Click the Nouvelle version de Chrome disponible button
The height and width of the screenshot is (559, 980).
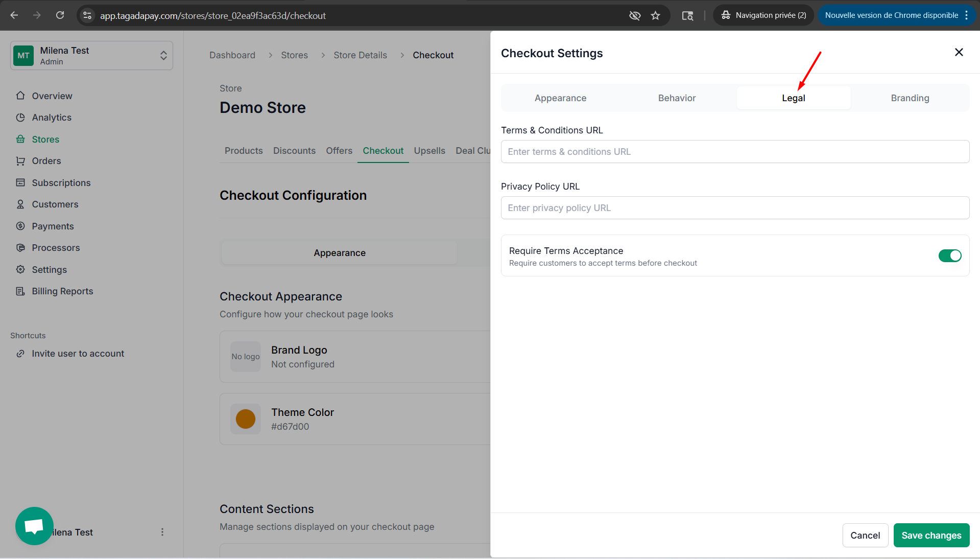point(891,15)
